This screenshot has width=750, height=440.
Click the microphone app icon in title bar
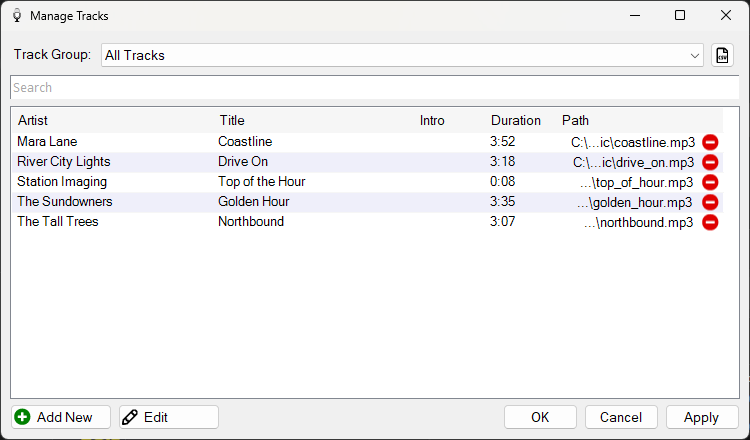click(x=17, y=16)
